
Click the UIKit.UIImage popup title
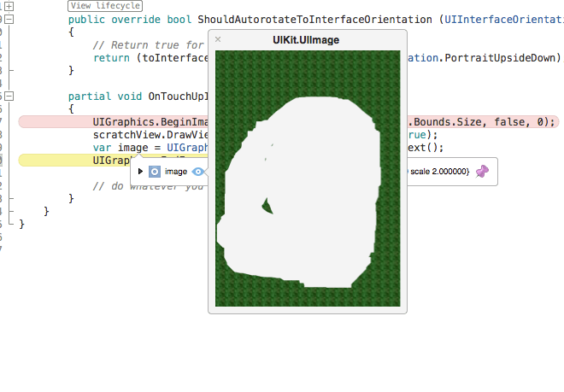coord(308,39)
